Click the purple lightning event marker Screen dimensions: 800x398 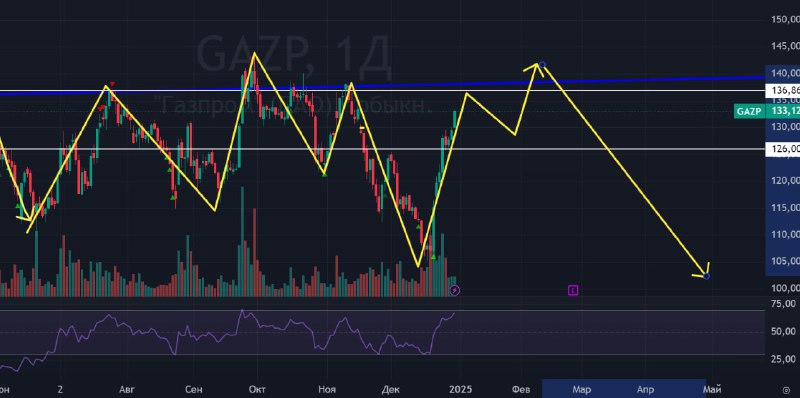click(455, 291)
